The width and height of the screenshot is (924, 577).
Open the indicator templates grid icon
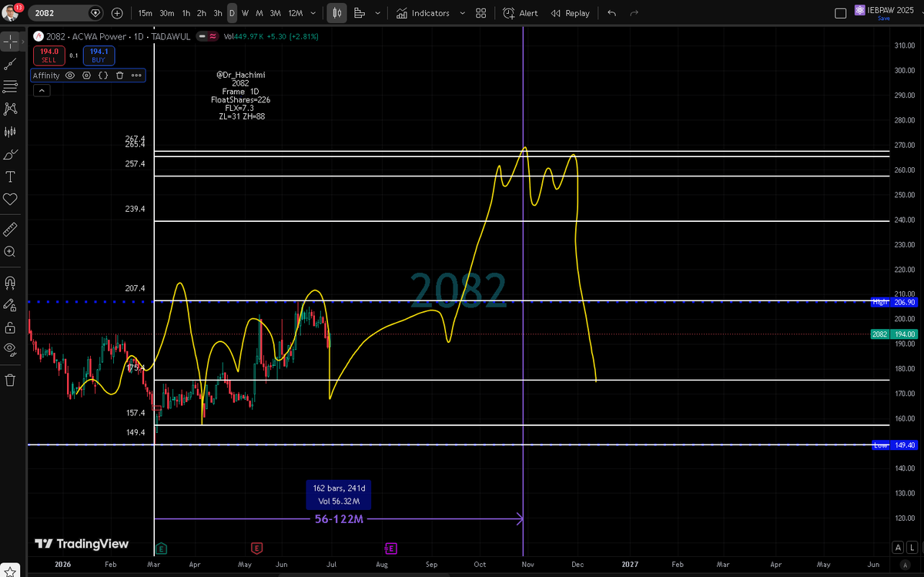[480, 13]
